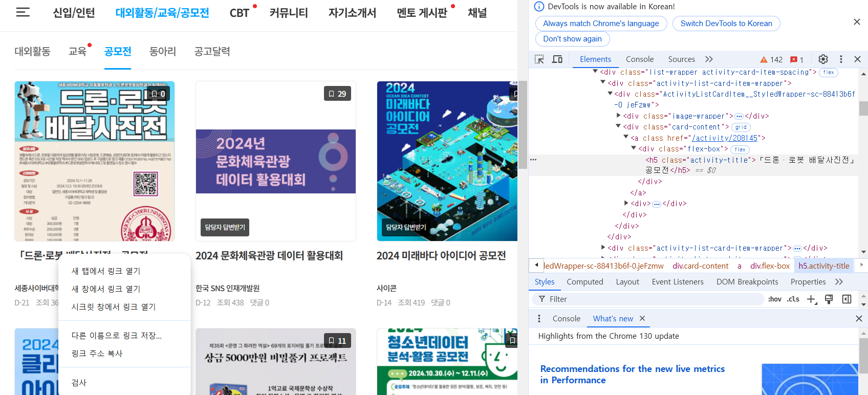868x395 pixels.
Task: Switch to the Console panel tab
Action: click(x=640, y=59)
